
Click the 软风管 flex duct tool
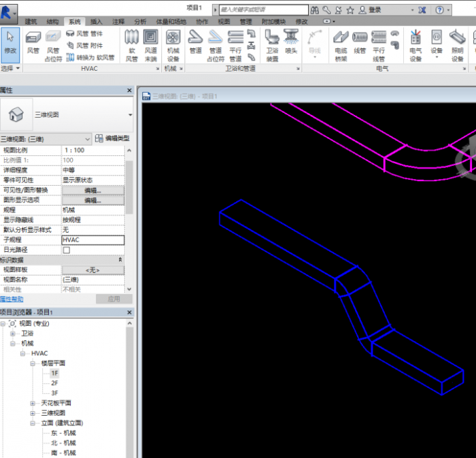[x=132, y=44]
